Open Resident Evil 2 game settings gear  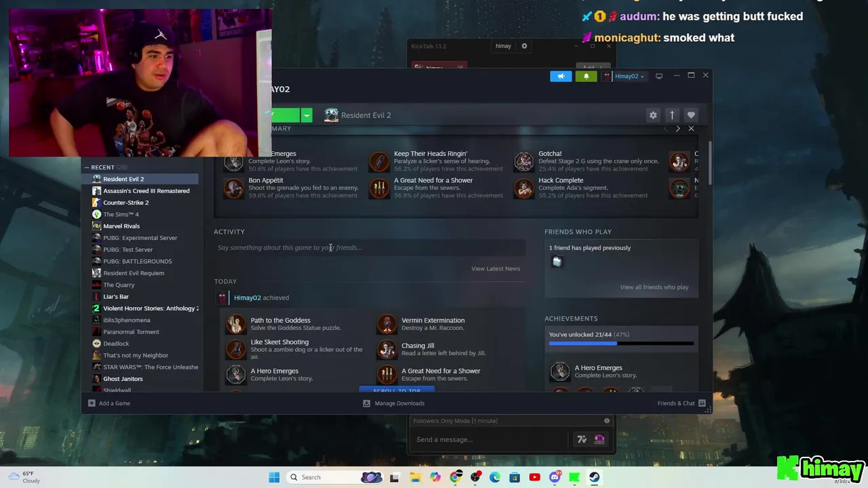(653, 115)
